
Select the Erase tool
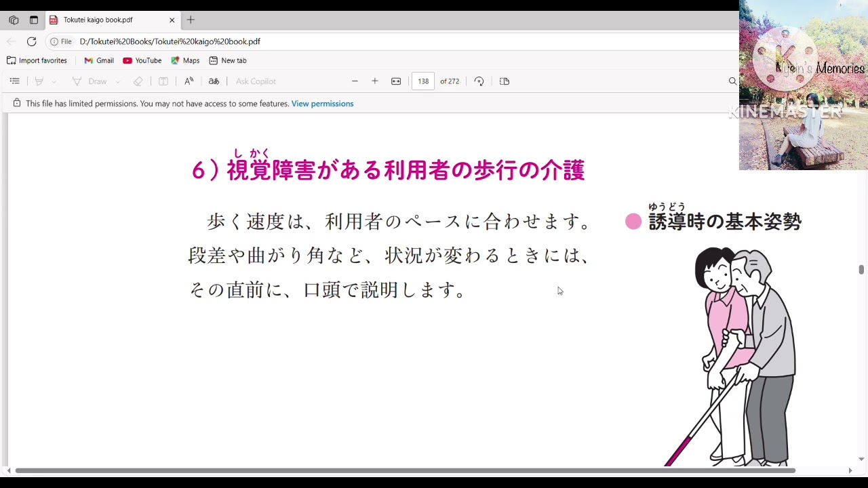pos(138,81)
